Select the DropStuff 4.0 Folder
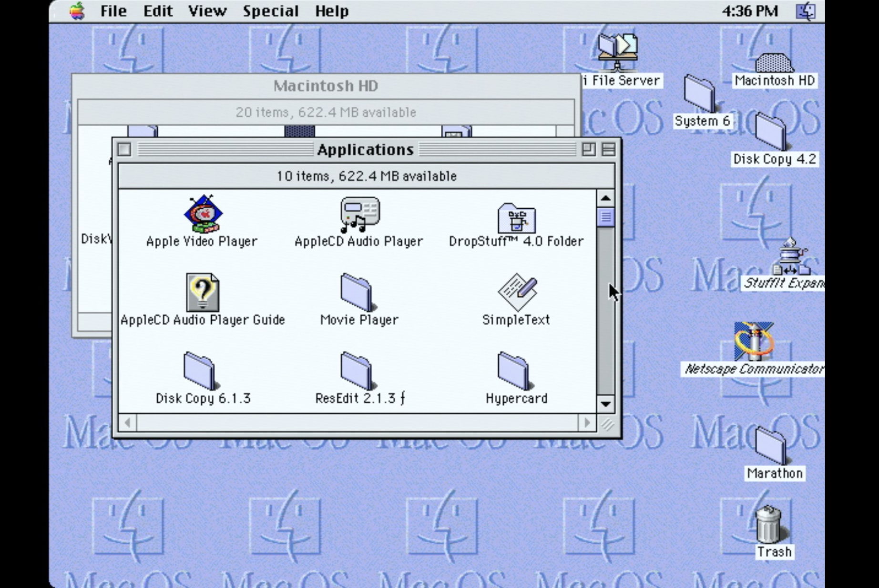Screen dimensions: 879x588 pyautogui.click(x=518, y=217)
